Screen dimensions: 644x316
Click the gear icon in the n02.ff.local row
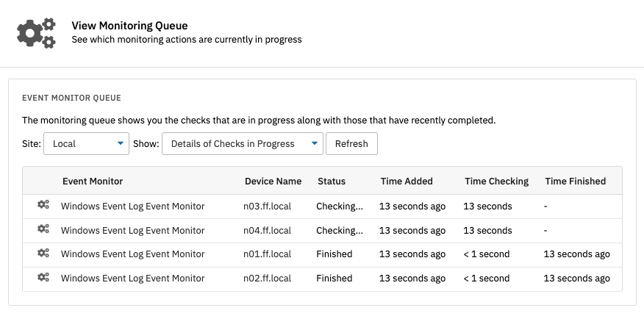[x=43, y=278]
